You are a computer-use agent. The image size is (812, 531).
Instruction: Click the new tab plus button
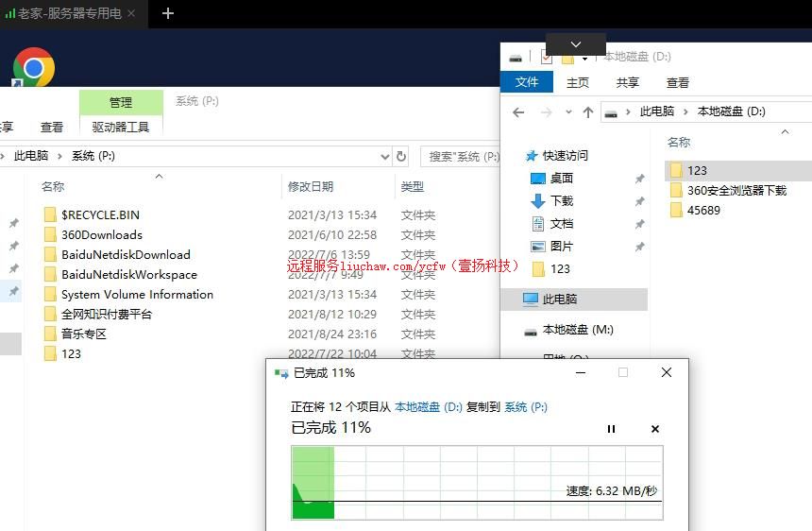168,13
